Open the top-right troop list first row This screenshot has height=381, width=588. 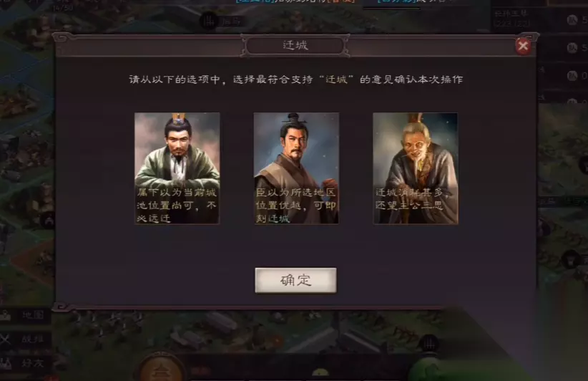pos(539,18)
